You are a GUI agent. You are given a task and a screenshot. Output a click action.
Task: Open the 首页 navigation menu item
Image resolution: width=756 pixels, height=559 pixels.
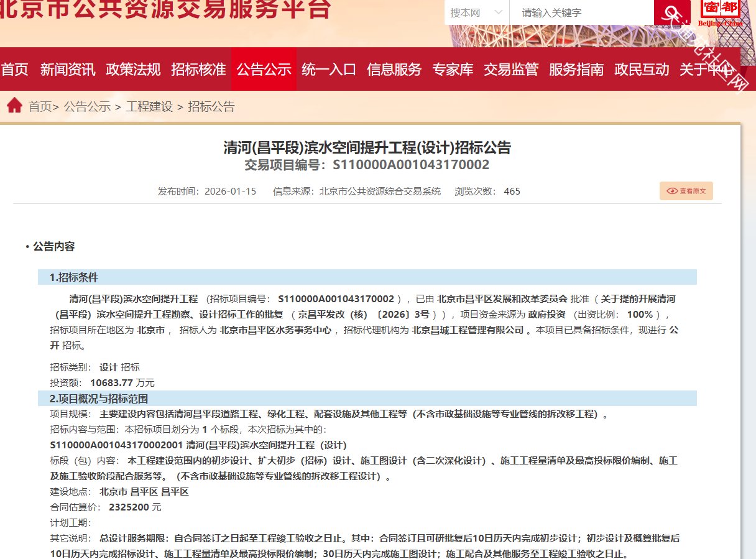pos(14,69)
